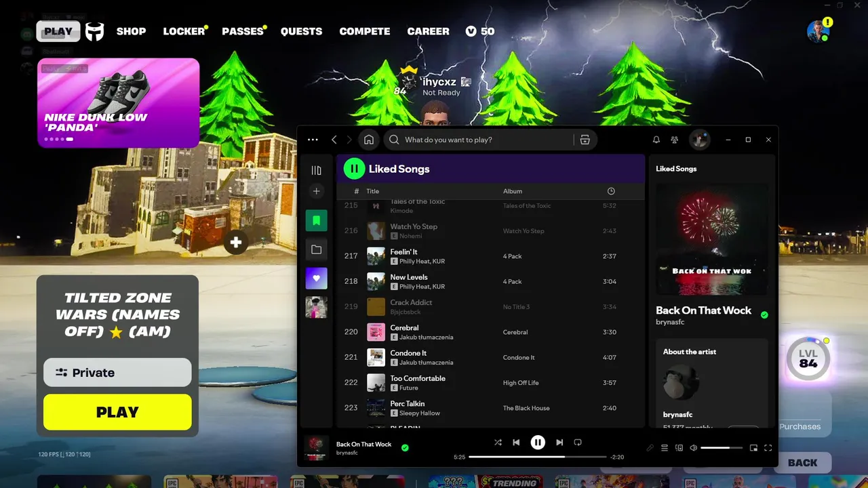Screen dimensions: 868x488
Task: Select the Perc Talkin track
Action: (x=490, y=408)
